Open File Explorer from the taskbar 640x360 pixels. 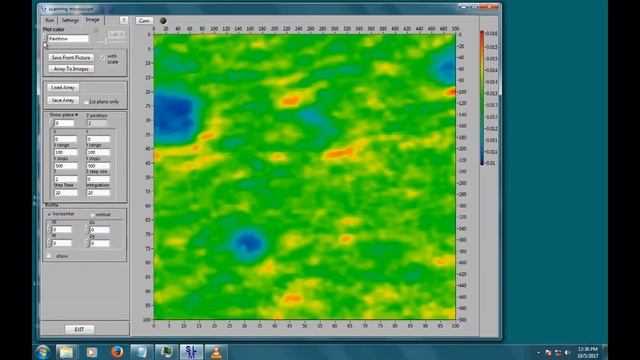pos(66,352)
